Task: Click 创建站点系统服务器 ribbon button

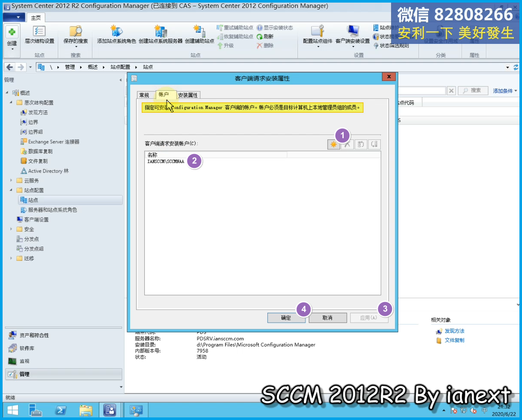Action: click(x=160, y=35)
